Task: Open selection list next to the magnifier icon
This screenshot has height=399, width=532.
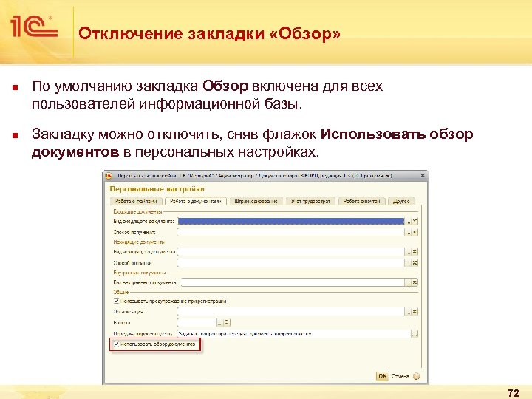Action: click(x=220, y=322)
